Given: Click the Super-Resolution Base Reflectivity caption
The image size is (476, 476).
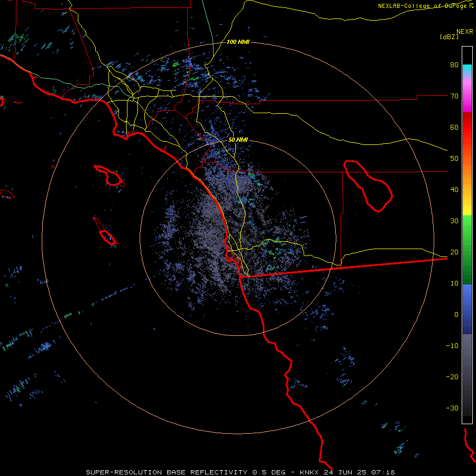Looking at the screenshot, I should 240,472.
